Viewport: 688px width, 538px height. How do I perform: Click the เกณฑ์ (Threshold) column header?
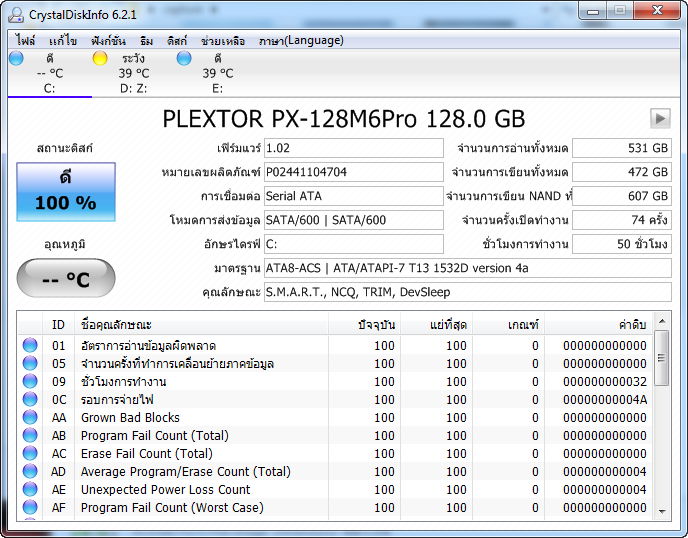509,325
